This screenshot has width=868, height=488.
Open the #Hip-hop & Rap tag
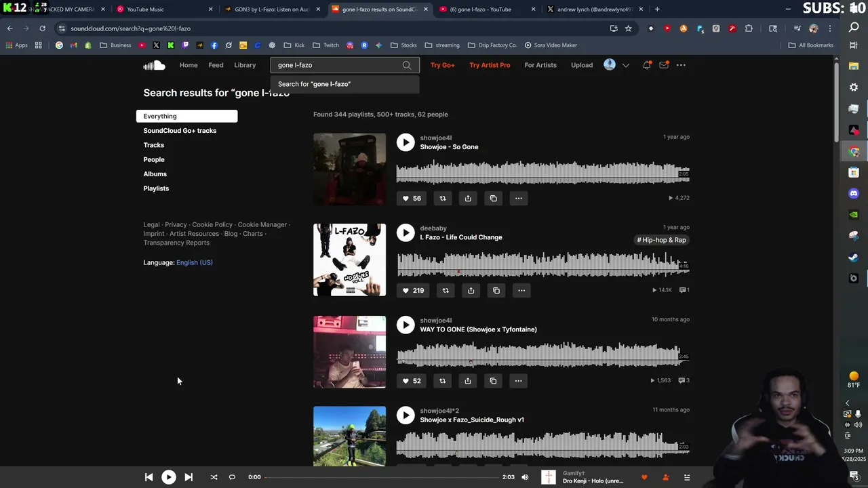tap(661, 240)
